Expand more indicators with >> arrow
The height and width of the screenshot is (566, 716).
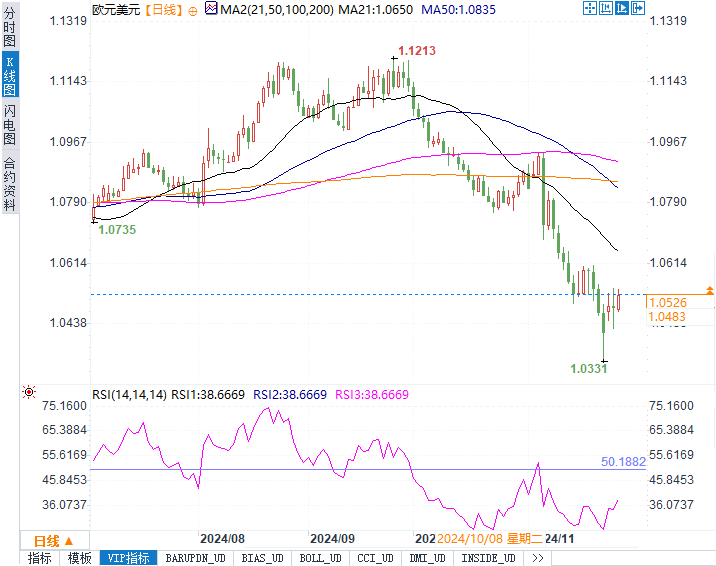pyautogui.click(x=538, y=558)
